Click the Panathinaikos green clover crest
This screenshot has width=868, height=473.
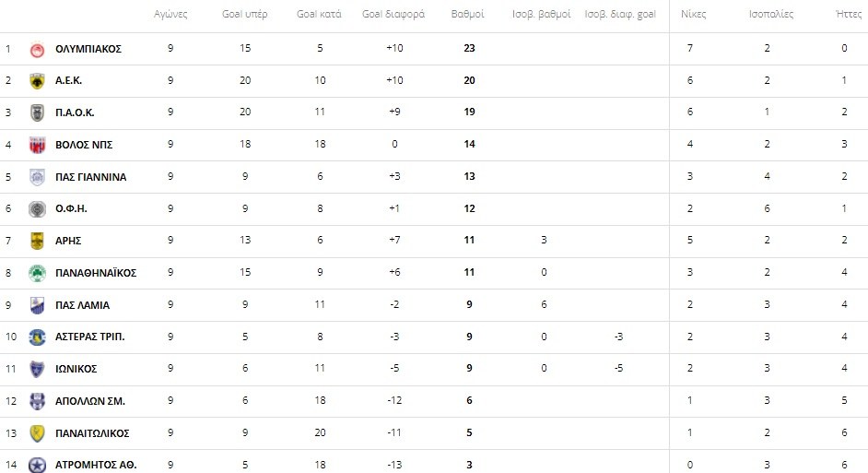point(37,273)
